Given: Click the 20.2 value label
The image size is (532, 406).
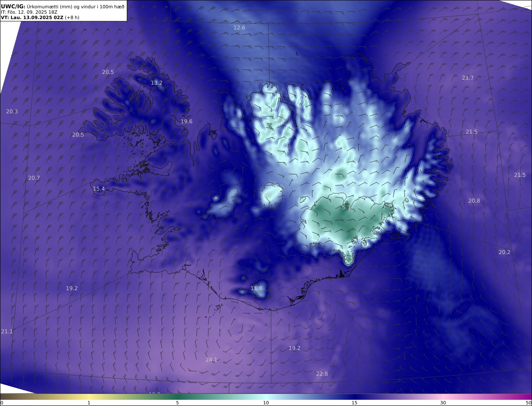Looking at the screenshot, I should [x=504, y=252].
